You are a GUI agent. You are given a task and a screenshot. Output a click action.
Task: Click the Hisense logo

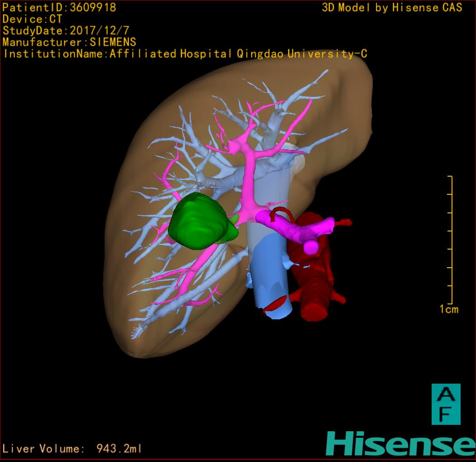[x=400, y=443]
